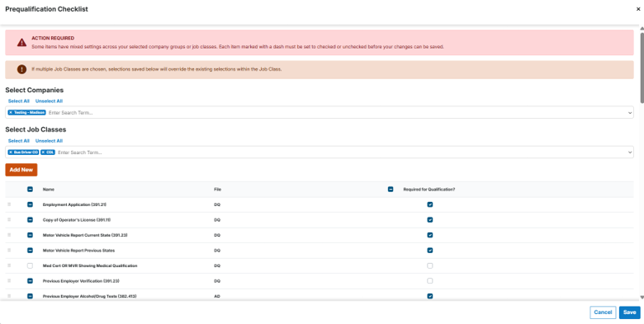Click Unselect All under Select Job Classes
This screenshot has width=644, height=324.
(x=49, y=141)
